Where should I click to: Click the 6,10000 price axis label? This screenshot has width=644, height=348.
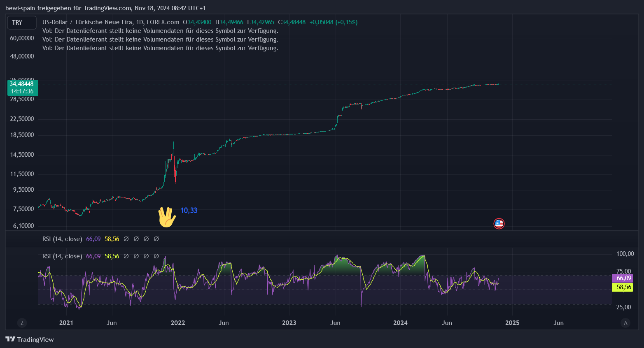click(23, 226)
